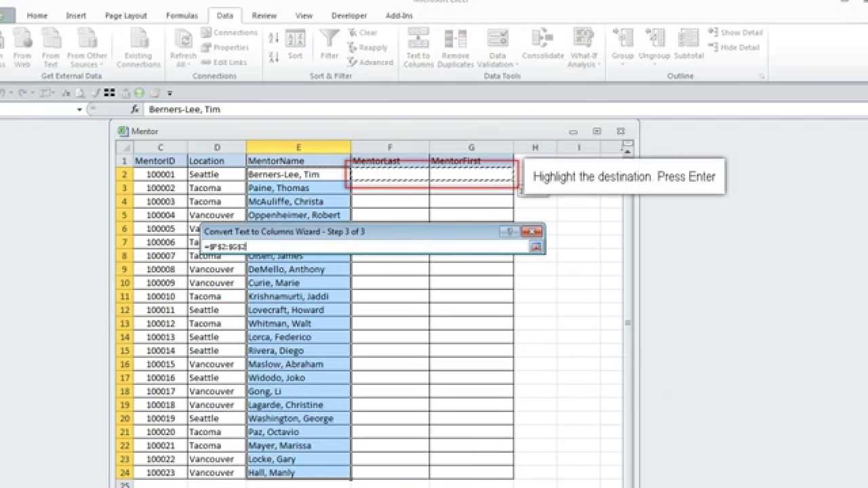Image resolution: width=868 pixels, height=488 pixels.
Task: Switch to the Developer tab
Action: 349,16
